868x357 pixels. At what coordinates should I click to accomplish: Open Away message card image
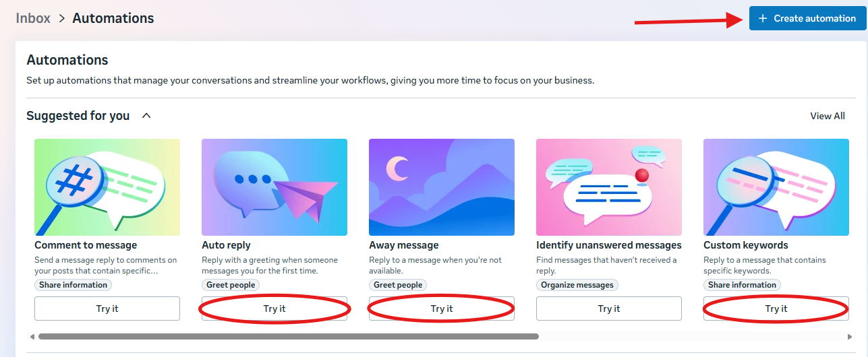pos(442,187)
